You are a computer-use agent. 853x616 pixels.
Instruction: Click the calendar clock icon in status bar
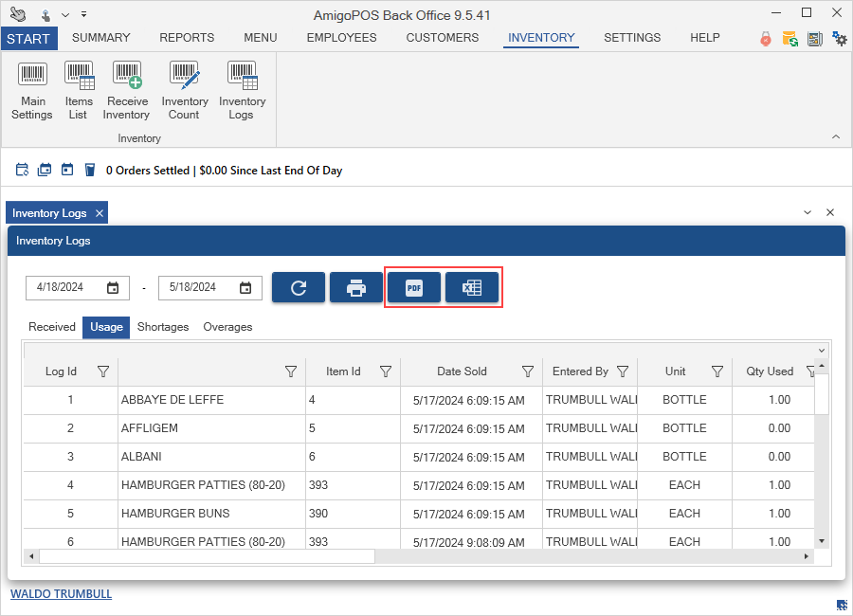point(22,170)
